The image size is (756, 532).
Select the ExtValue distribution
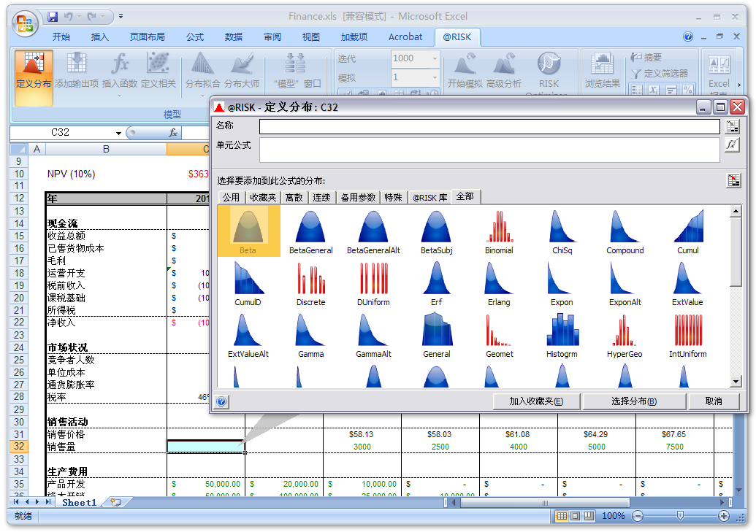tap(688, 283)
